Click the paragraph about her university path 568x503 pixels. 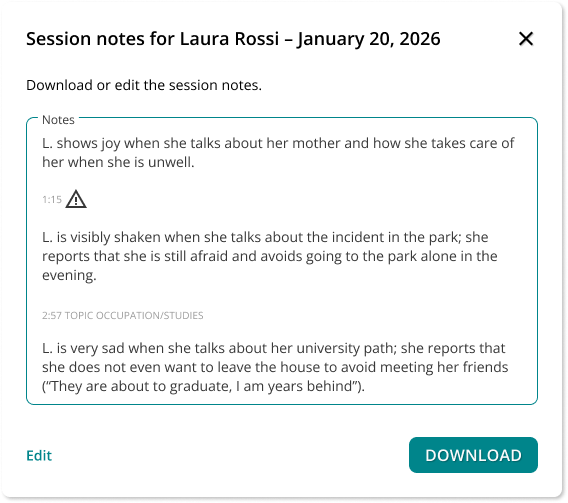point(275,367)
